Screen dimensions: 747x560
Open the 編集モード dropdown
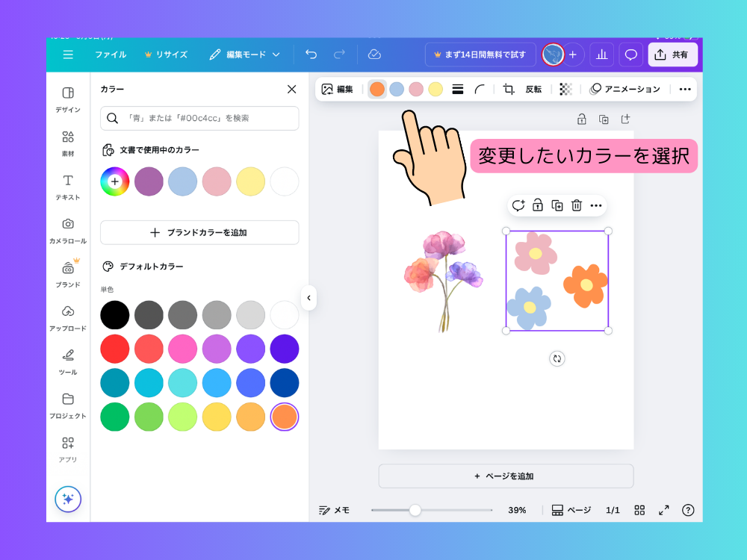tap(244, 55)
